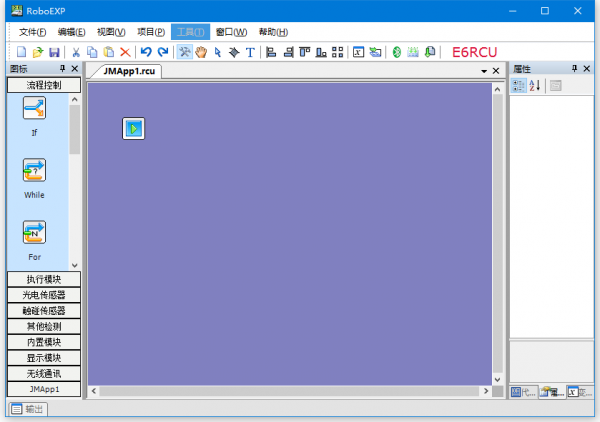Screen dimensions: 600x422
Task: Click the Save icon in toolbar
Action: pos(54,52)
